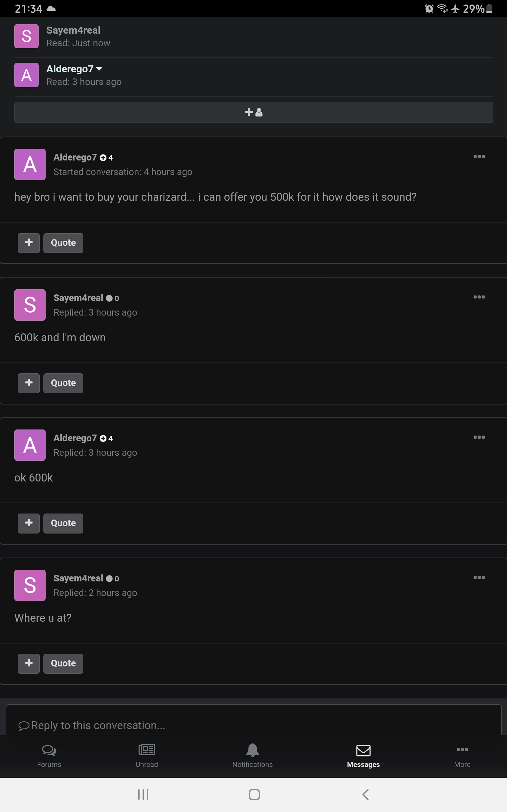Toggle multi-quote plus on '600k and I'm down'
This screenshot has width=507, height=812.
[29, 383]
